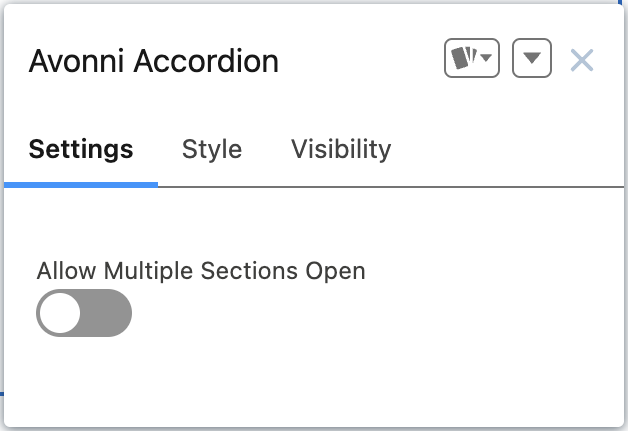This screenshot has width=628, height=431.
Task: Enable multiple accordion sections open switch
Action: 84,313
